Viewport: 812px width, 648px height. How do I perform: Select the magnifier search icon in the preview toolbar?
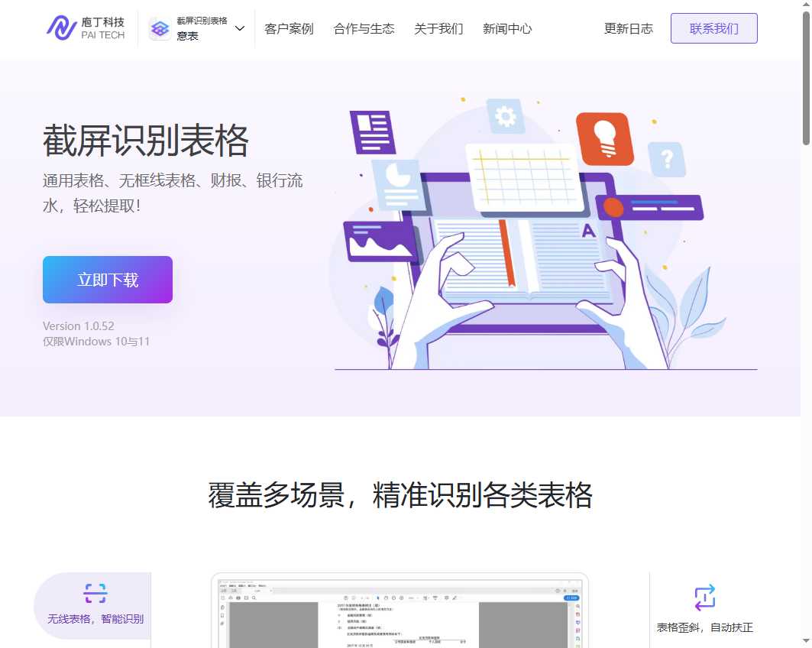click(x=254, y=598)
